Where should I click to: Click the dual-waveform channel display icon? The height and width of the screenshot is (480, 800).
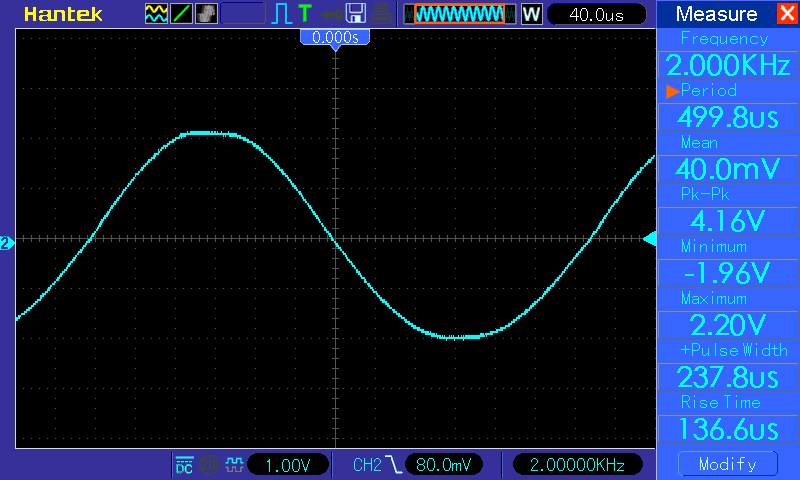[156, 14]
